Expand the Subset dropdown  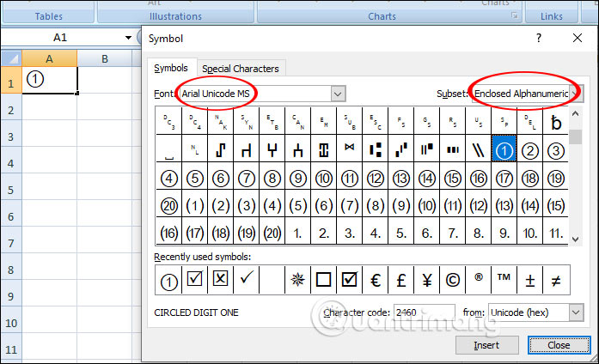click(578, 94)
